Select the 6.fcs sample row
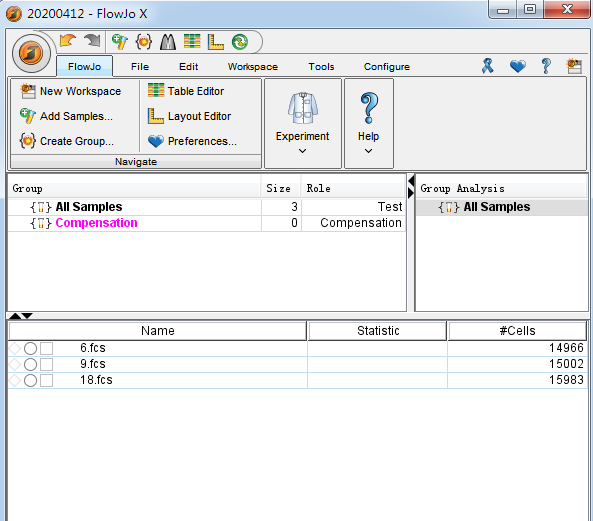Viewport: 593px width, 521px height. (x=297, y=348)
